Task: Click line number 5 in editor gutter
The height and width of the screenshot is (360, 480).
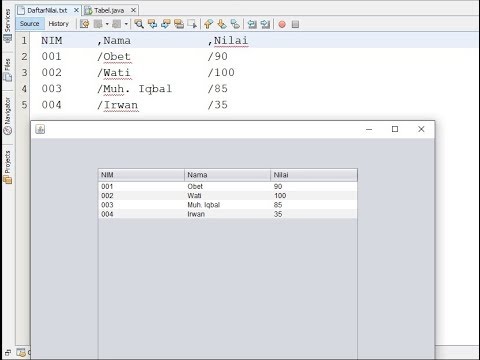Action: pyautogui.click(x=24, y=105)
